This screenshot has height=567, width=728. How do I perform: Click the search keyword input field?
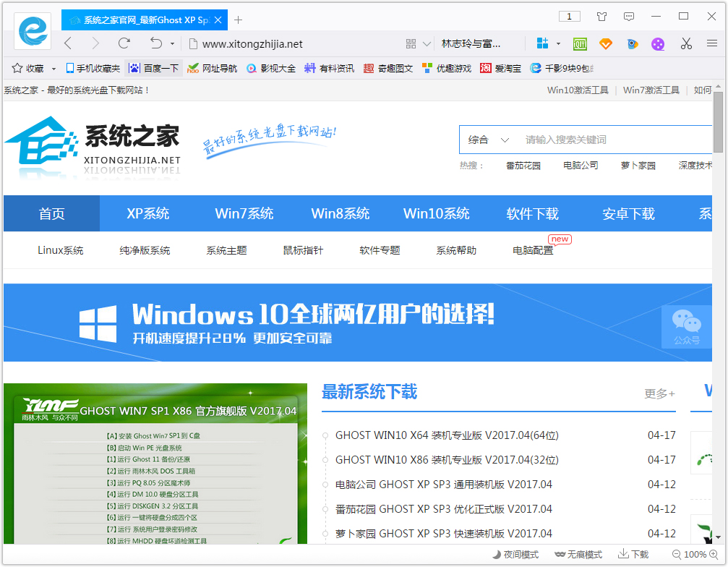[x=614, y=140]
